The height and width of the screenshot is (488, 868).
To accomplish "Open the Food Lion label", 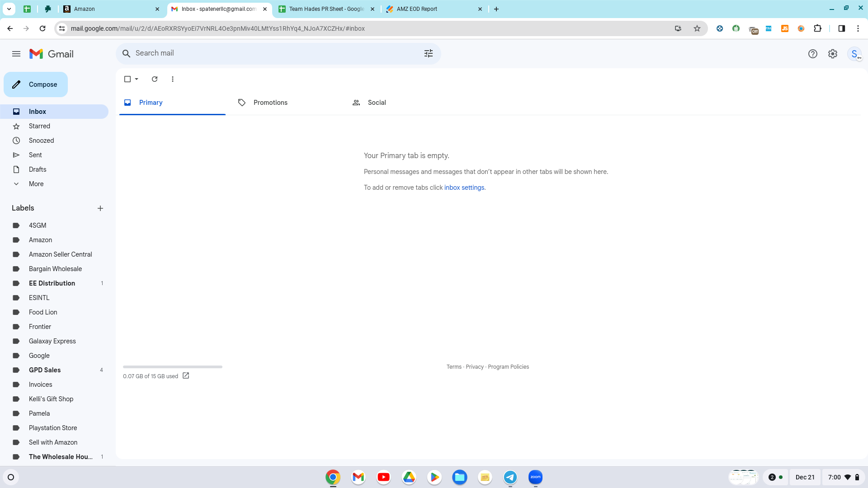I will pos(54,312).
